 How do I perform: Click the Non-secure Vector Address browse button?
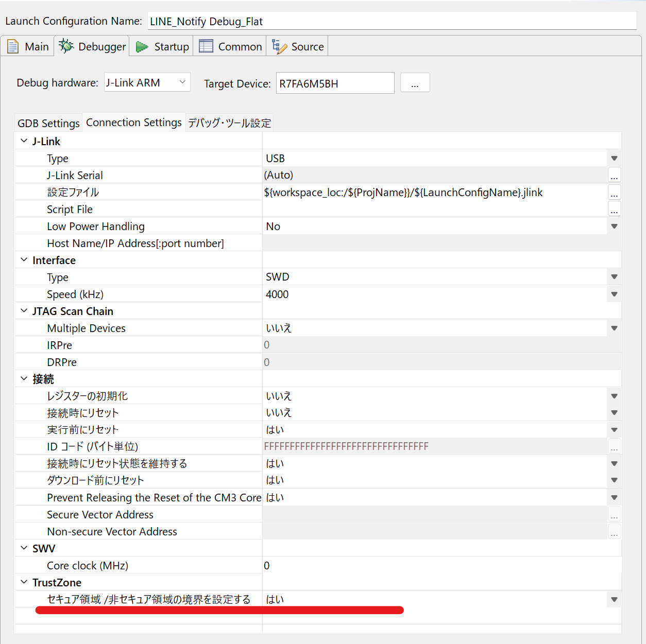pos(614,531)
